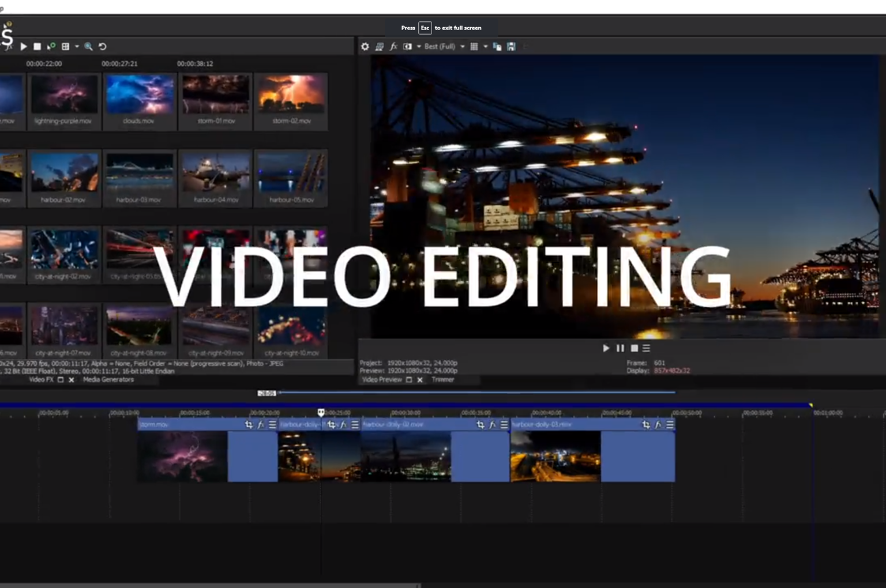Toggle Auto Preview in Project Media toolbar
The height and width of the screenshot is (588, 886).
coord(51,47)
